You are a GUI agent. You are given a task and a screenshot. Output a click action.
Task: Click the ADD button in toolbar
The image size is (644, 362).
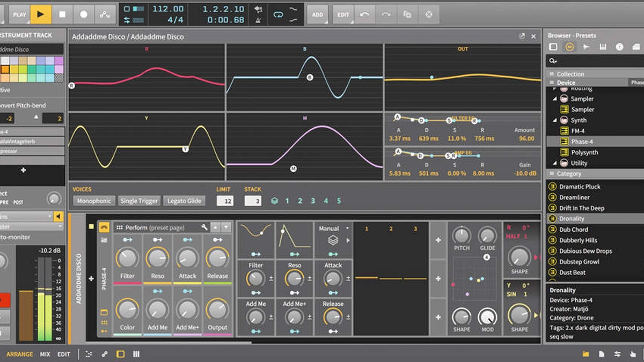318,14
